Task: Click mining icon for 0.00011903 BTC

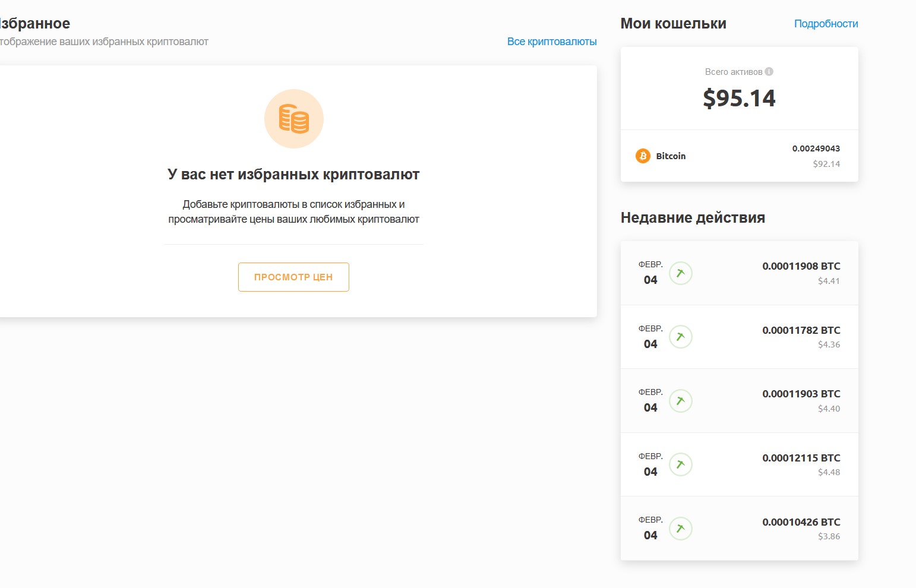Action: point(681,401)
